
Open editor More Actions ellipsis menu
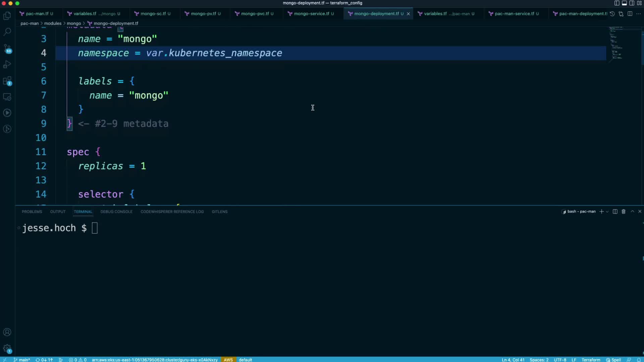638,14
